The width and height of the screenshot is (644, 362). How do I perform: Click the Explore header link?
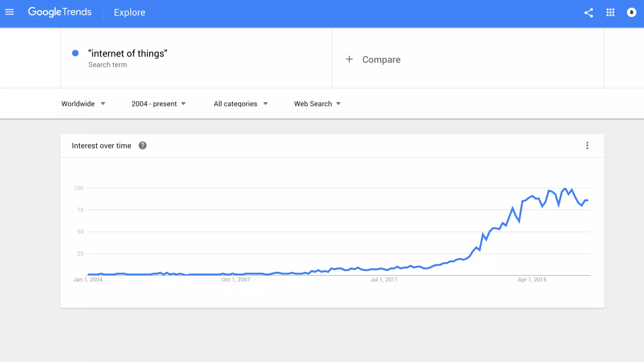[x=130, y=13]
